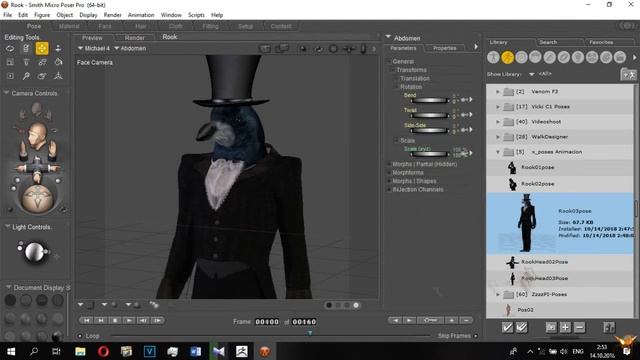Image resolution: width=640 pixels, height=360 pixels.
Task: Open the highlighted Poses library category
Action: (507, 58)
